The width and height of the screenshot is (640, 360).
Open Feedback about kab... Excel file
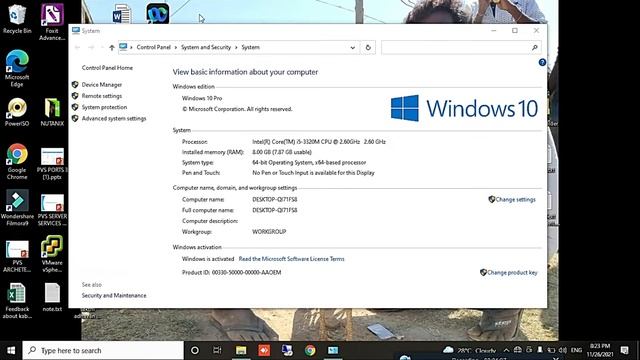point(17,301)
